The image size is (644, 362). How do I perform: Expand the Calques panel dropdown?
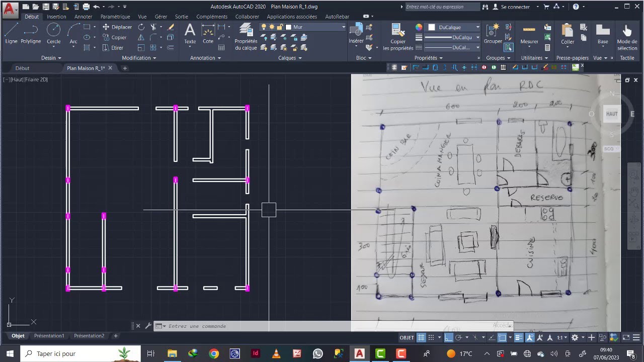click(290, 58)
